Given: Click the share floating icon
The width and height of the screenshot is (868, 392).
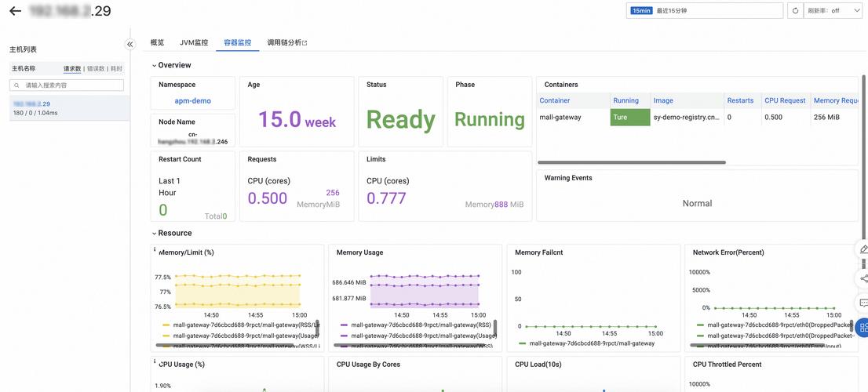Looking at the screenshot, I should pyautogui.click(x=863, y=278).
